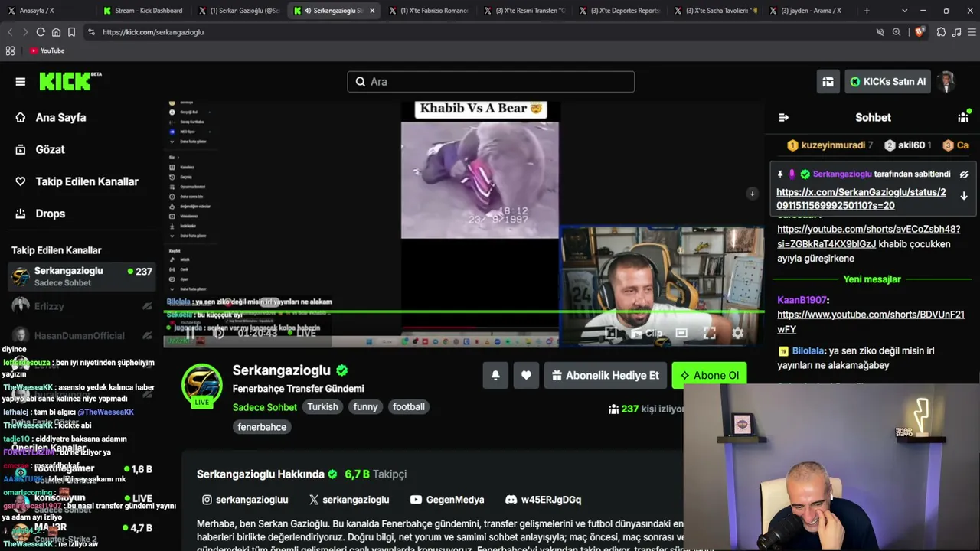The height and width of the screenshot is (551, 980).
Task: Open the YouTube shorts avECoZsbh48 chat link
Action: [x=869, y=236]
